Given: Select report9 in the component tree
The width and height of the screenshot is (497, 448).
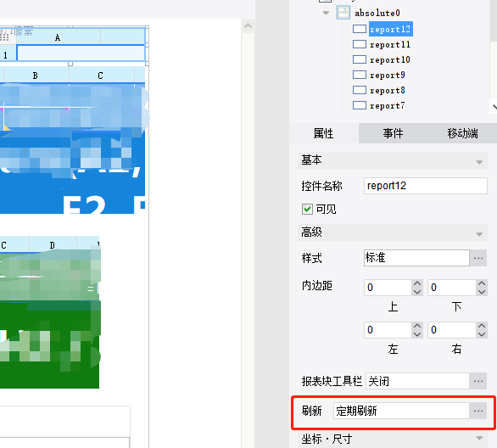Looking at the screenshot, I should tap(388, 75).
